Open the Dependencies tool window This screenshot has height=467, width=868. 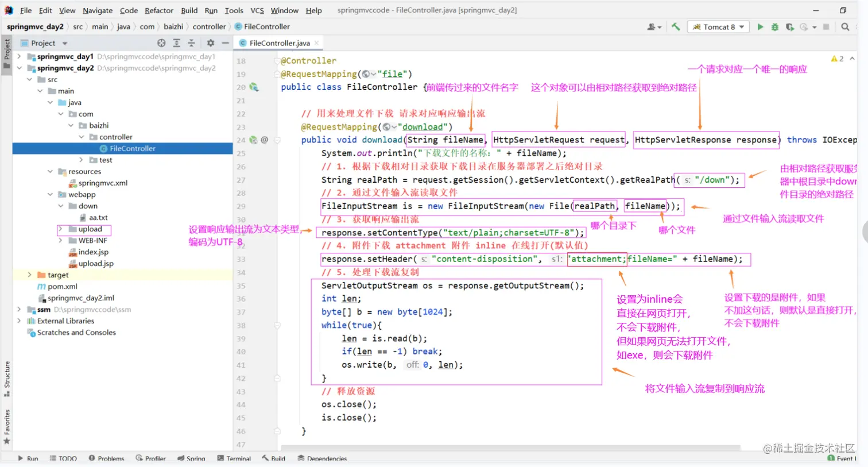tap(322, 458)
